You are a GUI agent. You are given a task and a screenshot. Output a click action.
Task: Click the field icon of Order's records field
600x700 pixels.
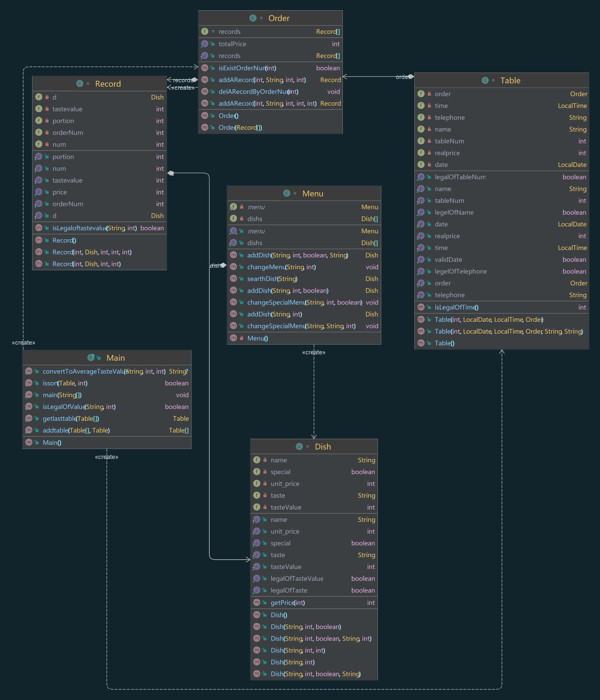coord(205,32)
